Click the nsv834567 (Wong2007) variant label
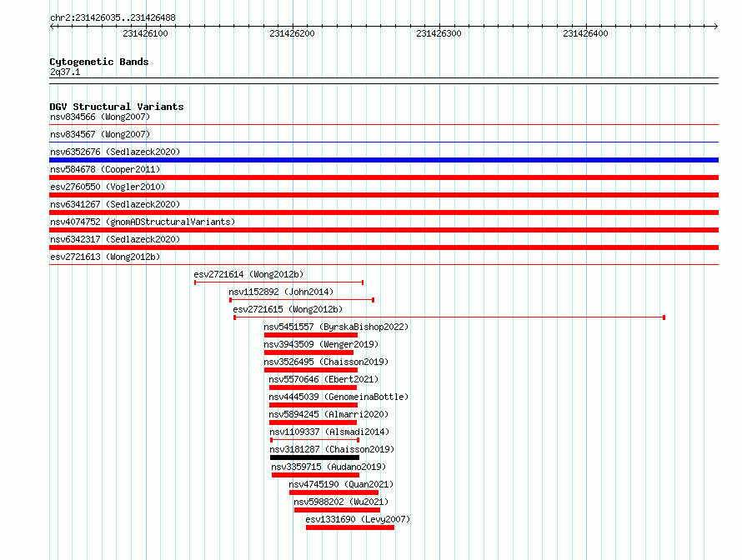The image size is (742, 560). tap(100, 134)
